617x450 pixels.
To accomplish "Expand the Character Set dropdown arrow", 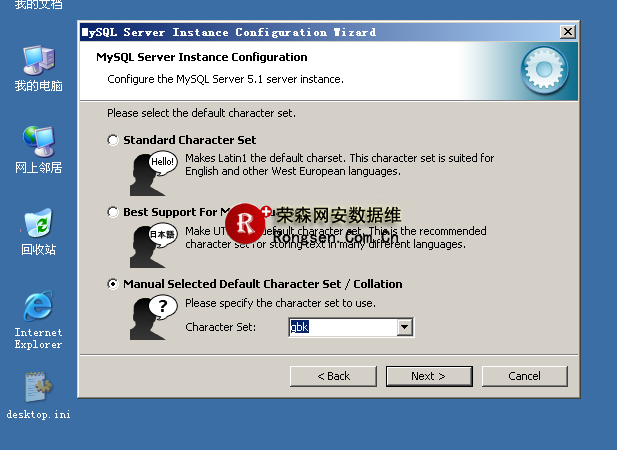I will 405,327.
